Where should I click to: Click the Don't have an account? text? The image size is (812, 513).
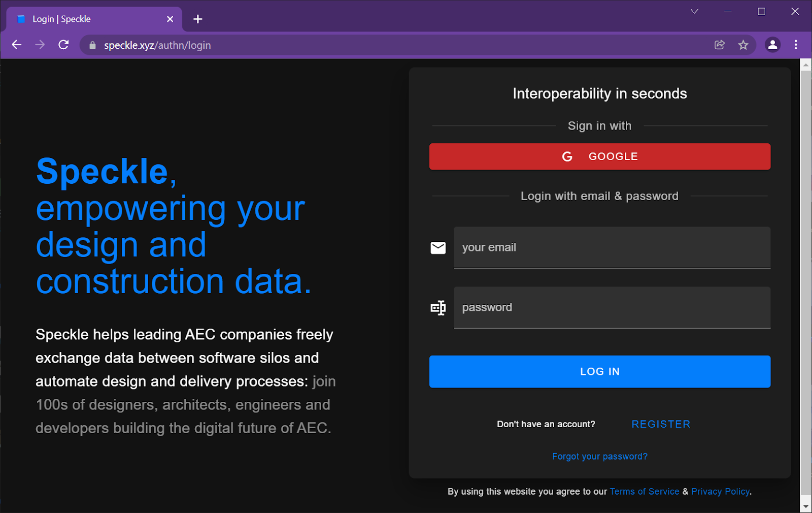[x=546, y=424]
